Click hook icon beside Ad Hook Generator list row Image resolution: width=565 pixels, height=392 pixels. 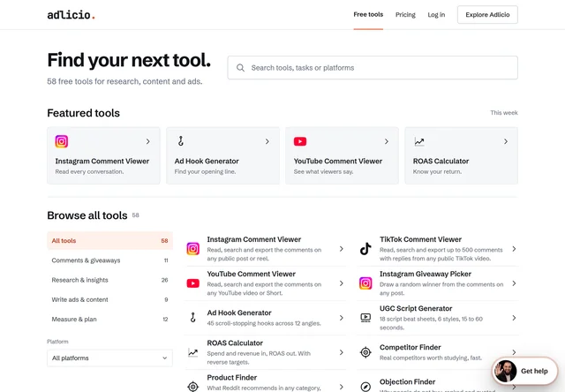point(193,318)
